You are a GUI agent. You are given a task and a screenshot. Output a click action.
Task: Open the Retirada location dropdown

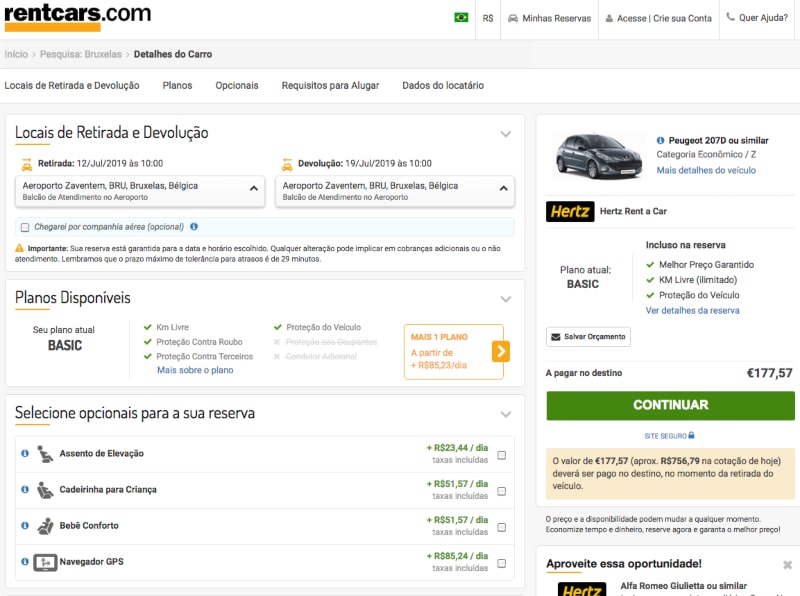pyautogui.click(x=140, y=191)
